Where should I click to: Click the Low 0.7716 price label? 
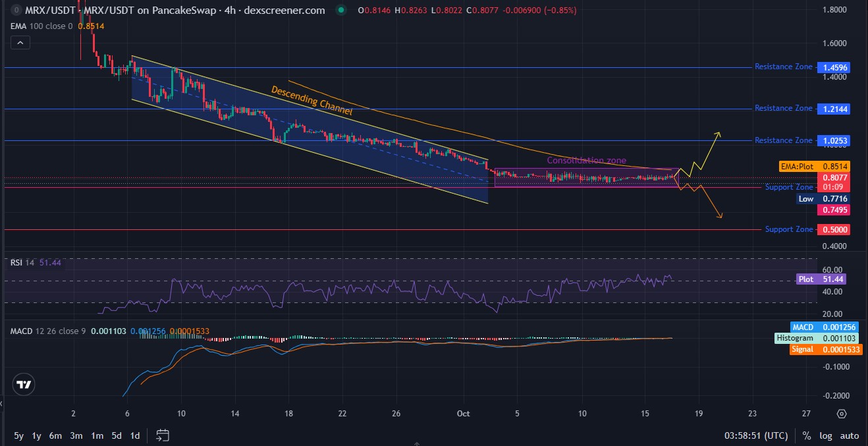tap(823, 199)
